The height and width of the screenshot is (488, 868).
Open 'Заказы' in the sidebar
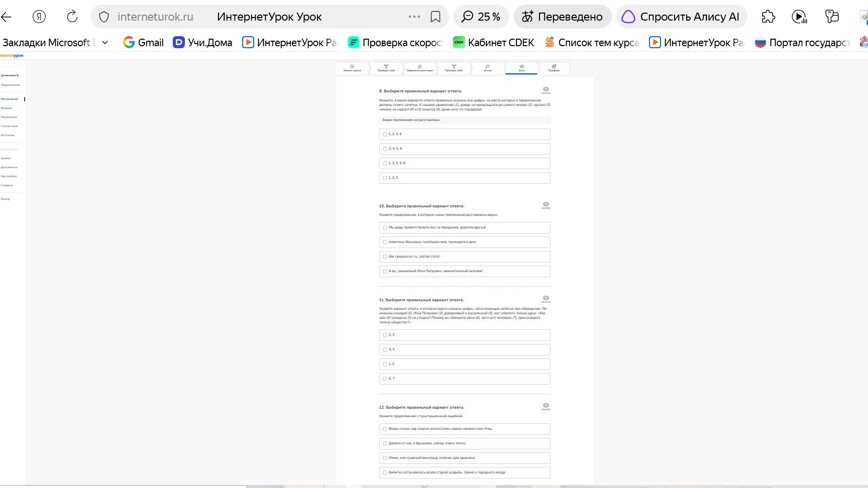6,158
